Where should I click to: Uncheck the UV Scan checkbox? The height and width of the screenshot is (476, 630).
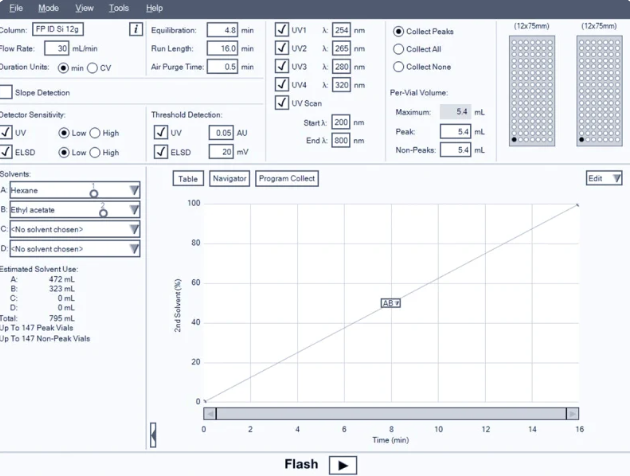coord(282,103)
